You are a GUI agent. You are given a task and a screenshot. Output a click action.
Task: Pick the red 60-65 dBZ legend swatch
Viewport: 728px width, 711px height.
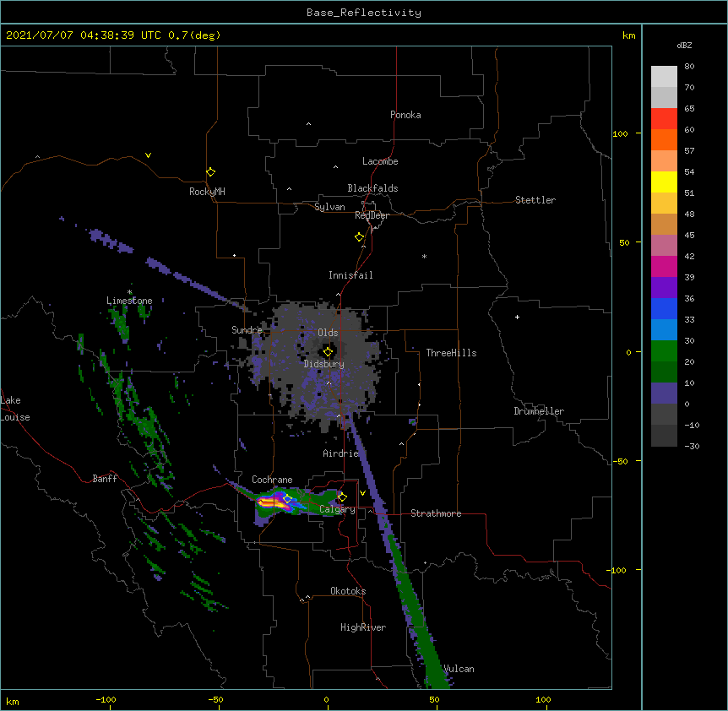tap(664, 118)
